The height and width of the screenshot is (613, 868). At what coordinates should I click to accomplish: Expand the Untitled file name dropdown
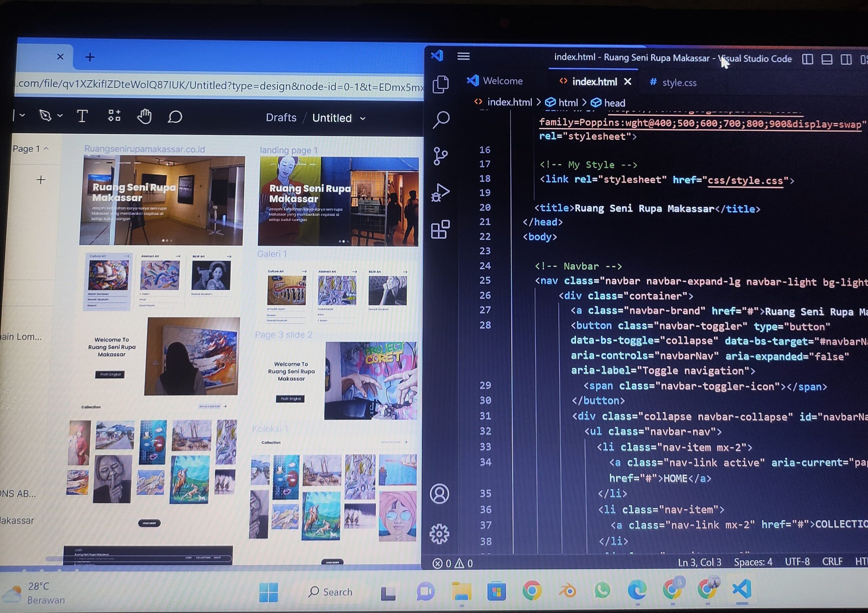[x=362, y=119]
